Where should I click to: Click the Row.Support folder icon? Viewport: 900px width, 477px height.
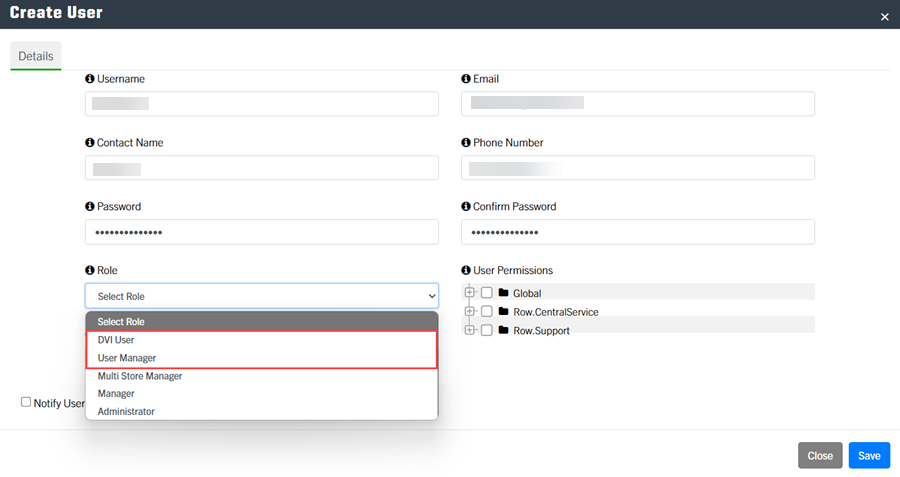[x=503, y=330]
